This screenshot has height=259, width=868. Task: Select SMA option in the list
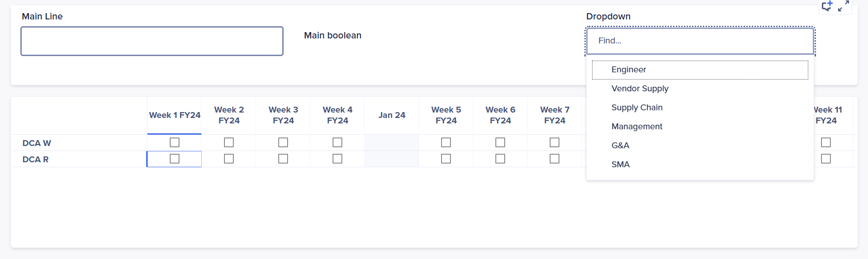(620, 165)
